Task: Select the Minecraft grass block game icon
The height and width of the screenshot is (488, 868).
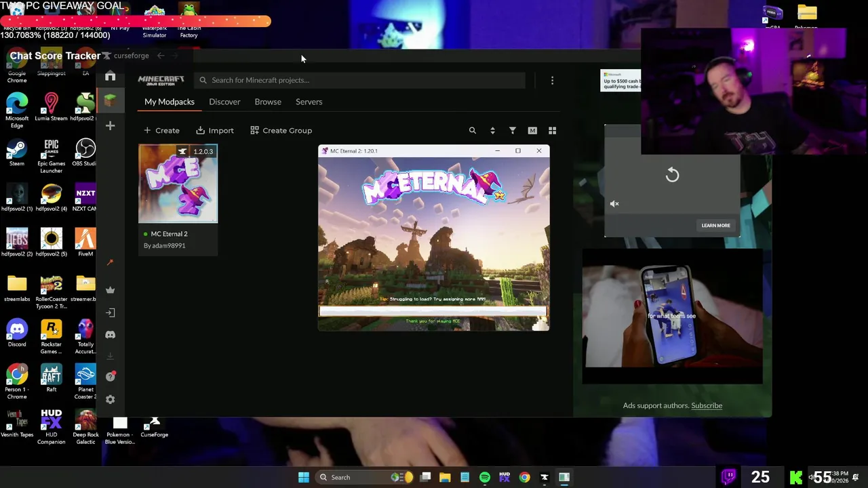Action: 110,100
